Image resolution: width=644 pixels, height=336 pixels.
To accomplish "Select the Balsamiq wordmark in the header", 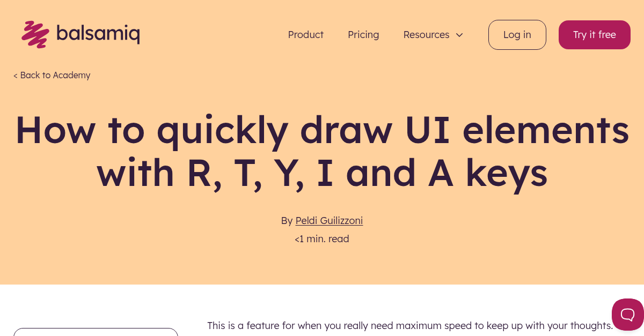I will (x=99, y=34).
